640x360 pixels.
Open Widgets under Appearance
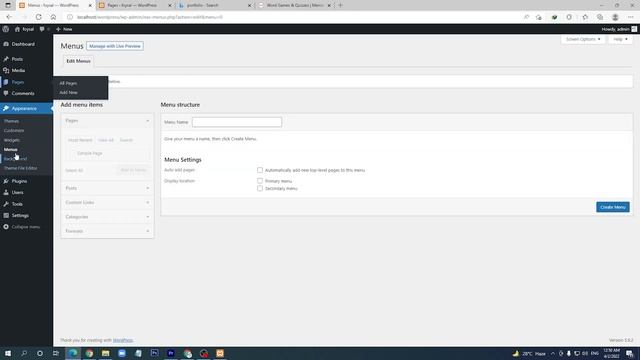[x=12, y=140]
